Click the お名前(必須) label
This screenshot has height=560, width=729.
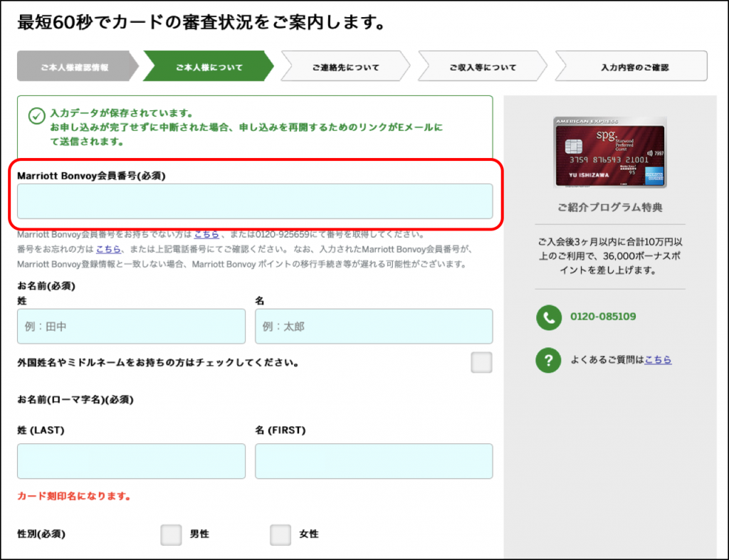point(46,286)
